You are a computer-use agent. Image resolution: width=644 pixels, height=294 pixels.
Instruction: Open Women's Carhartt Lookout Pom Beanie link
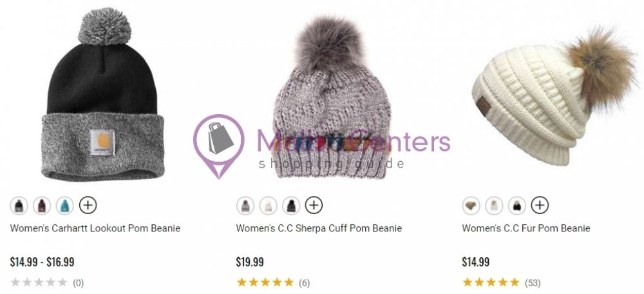click(x=95, y=228)
